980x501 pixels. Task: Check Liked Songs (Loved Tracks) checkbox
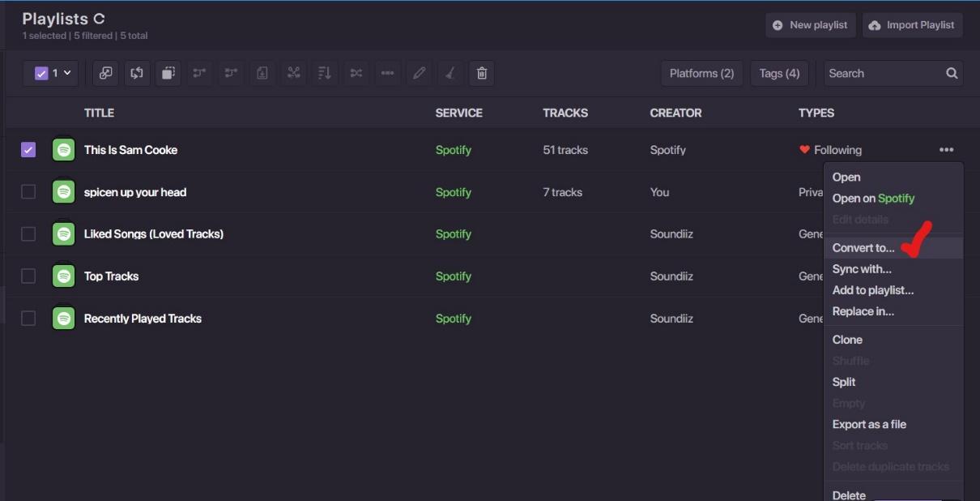(x=28, y=234)
